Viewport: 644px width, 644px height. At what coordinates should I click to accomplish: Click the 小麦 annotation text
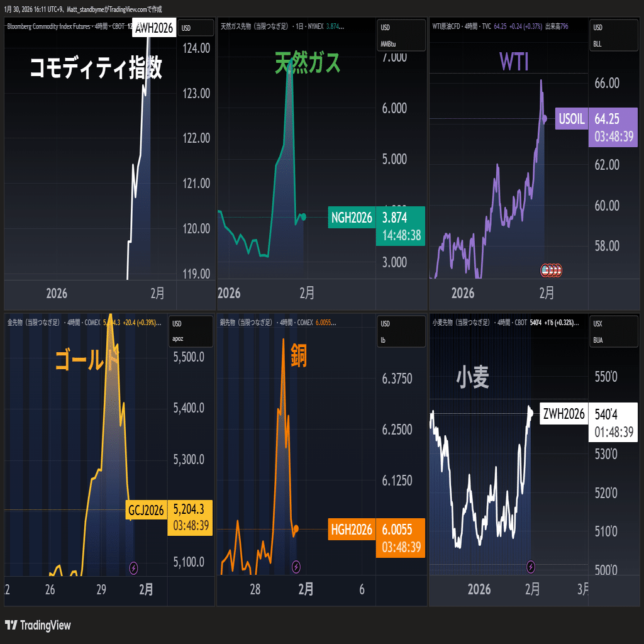point(472,377)
